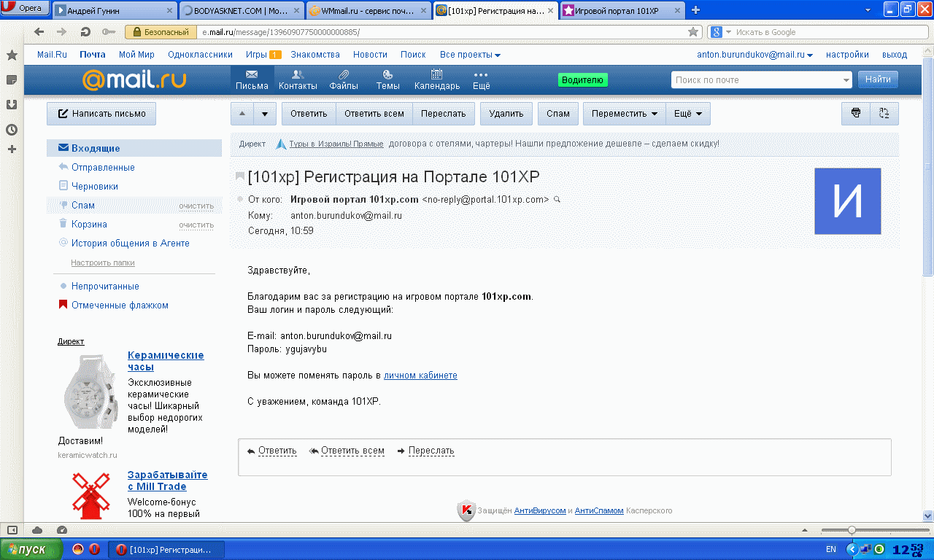Image resolution: width=934 pixels, height=560 pixels.
Task: Open bookmarks star panel in Opera sidebar
Action: pyautogui.click(x=12, y=55)
